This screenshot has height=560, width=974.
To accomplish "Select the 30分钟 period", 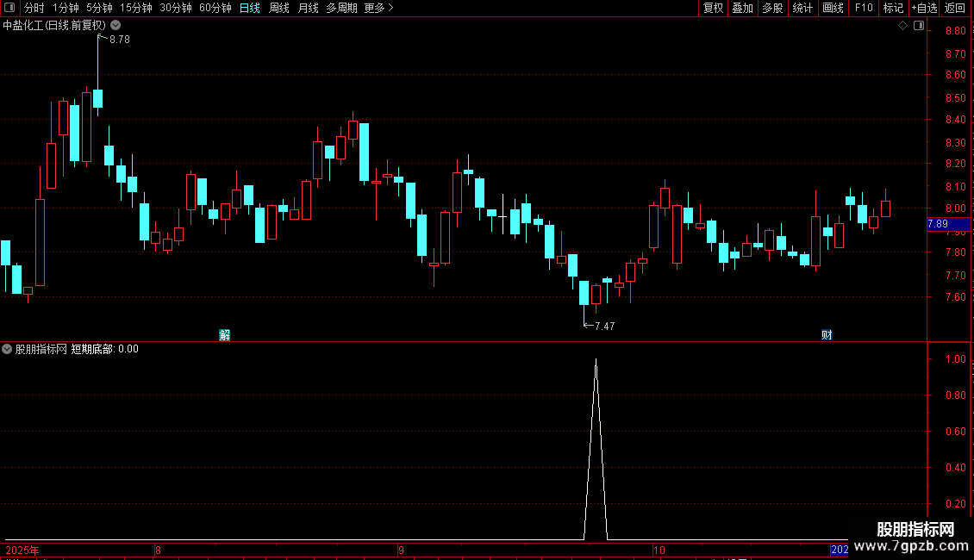I will (175, 8).
